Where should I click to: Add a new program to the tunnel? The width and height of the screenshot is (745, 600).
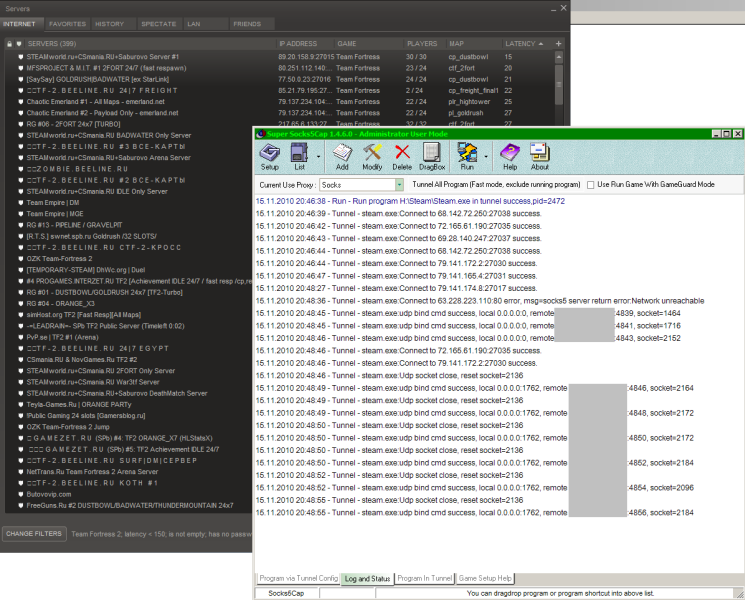(342, 157)
